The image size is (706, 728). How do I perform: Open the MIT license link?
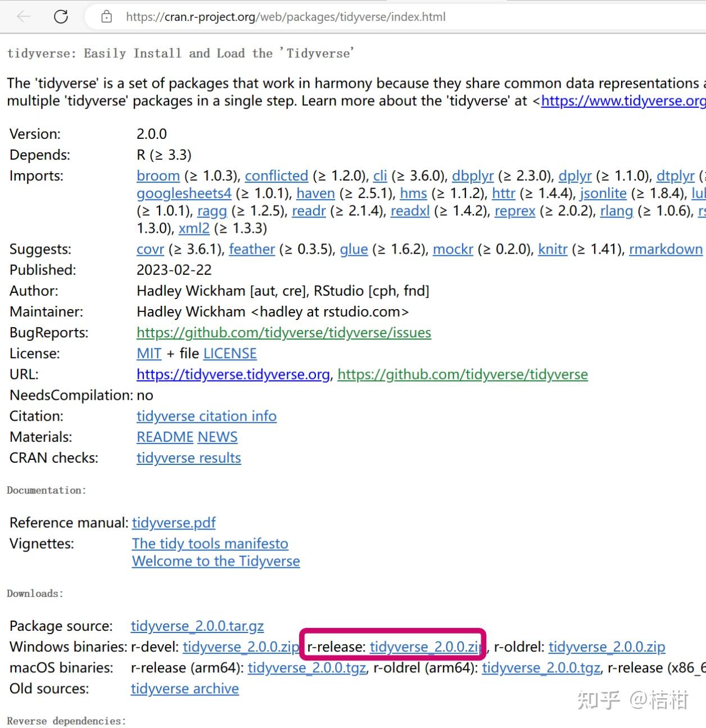[149, 354]
